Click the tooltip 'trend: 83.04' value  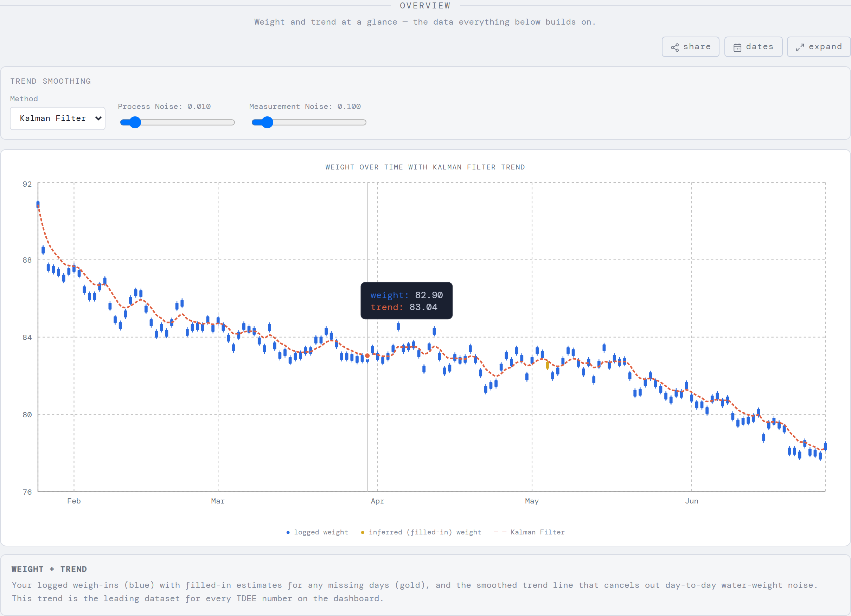pos(404,307)
